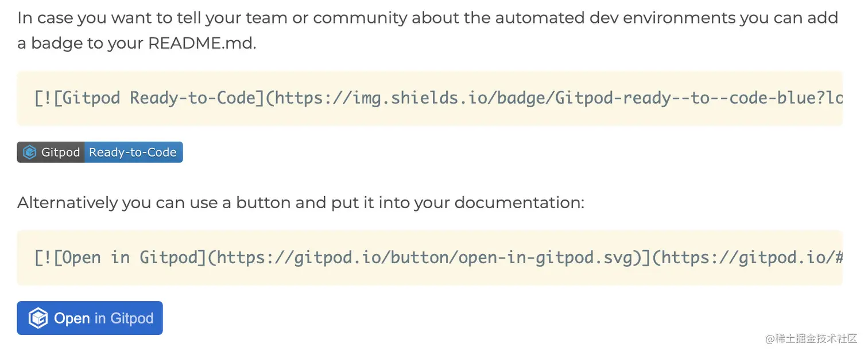Click the 'Alternatively you can use a button' sentence
Image resolution: width=868 pixels, height=355 pixels.
coord(301,203)
